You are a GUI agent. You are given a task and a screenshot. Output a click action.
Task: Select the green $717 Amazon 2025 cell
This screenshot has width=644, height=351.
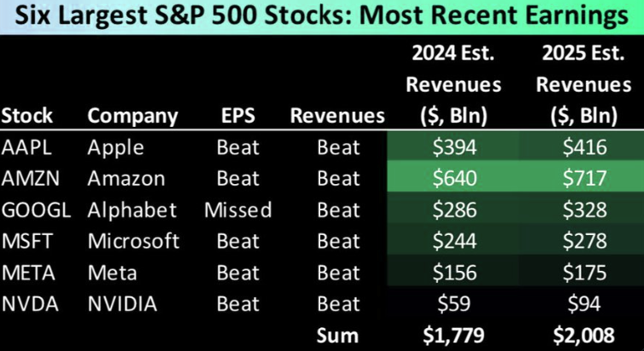click(x=584, y=178)
